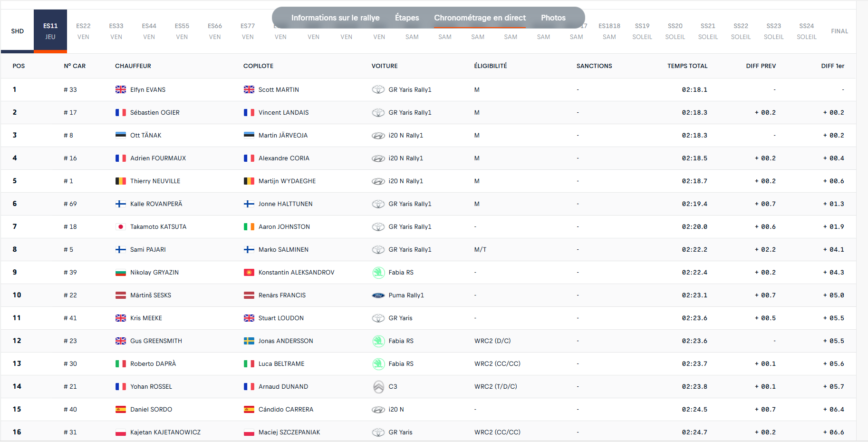Screen dimensions: 868x442
Task: Click total time 02:18.1 for Evans
Action: (x=694, y=89)
